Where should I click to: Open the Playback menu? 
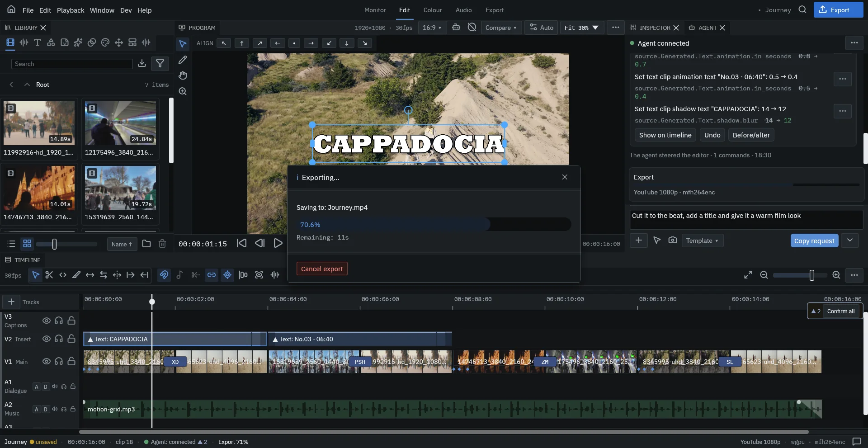tap(71, 10)
